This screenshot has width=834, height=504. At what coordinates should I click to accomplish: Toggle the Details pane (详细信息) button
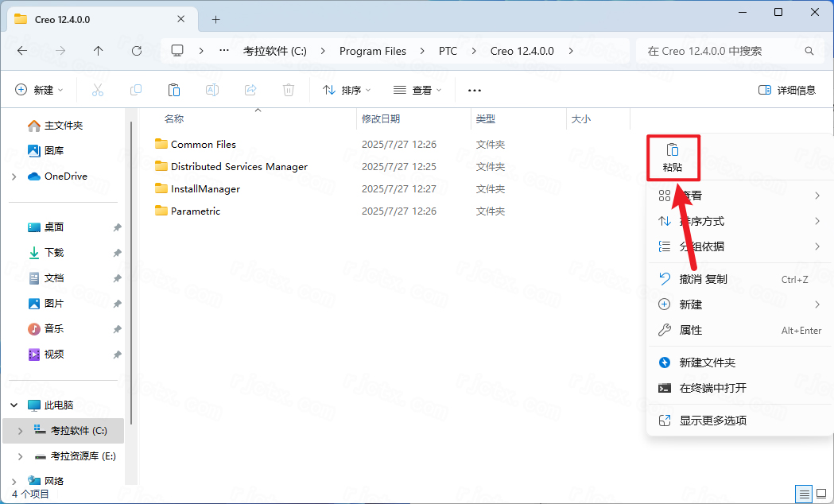click(787, 90)
